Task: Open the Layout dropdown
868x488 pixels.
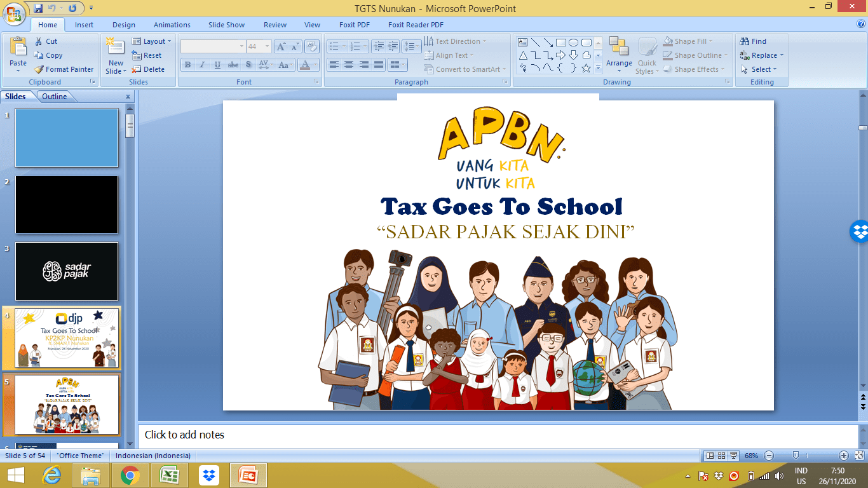Action: [153, 41]
